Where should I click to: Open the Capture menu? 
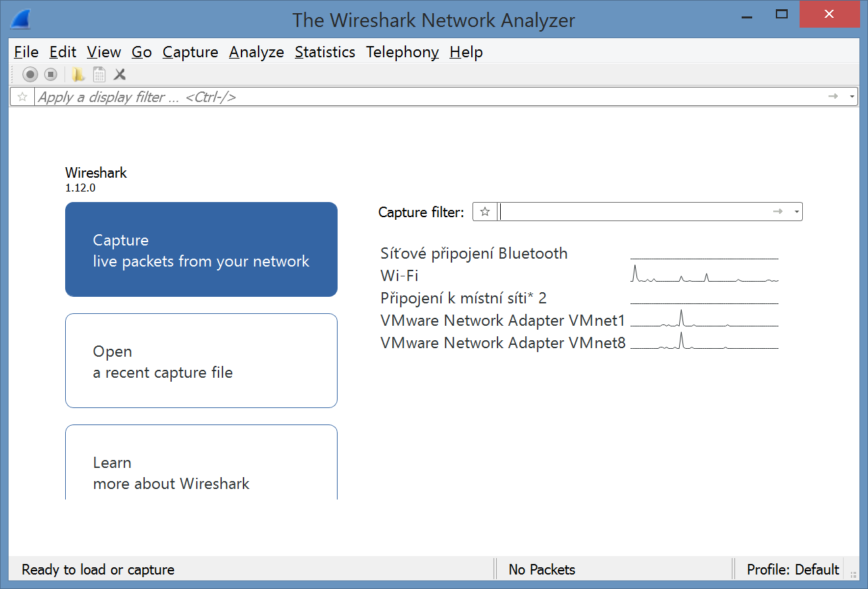tap(190, 52)
